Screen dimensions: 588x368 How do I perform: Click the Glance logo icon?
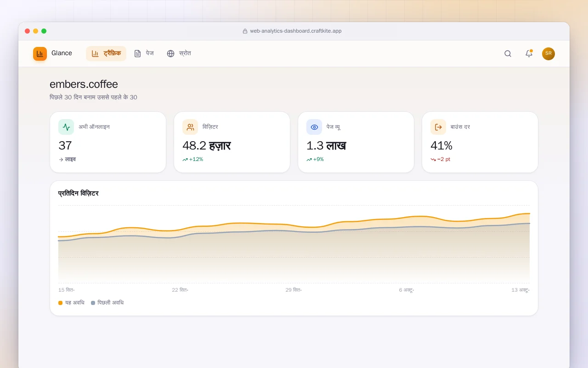click(40, 53)
